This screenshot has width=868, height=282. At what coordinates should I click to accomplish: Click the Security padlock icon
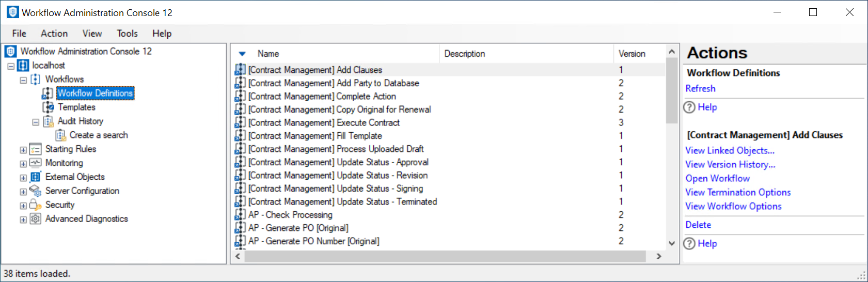(35, 205)
